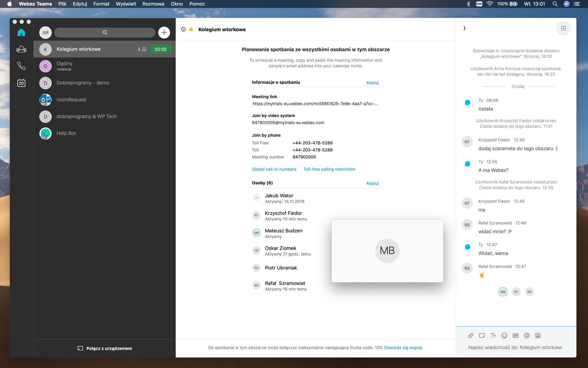Click the 'tratata' message
Viewport: 588px width, 368px height.
pyautogui.click(x=485, y=109)
